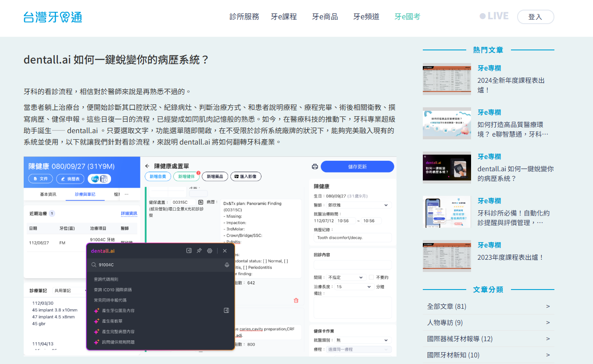This screenshot has height=364, width=593.
Task: Open the 醫師 鄭欣雅 dropdown
Action: (x=359, y=205)
